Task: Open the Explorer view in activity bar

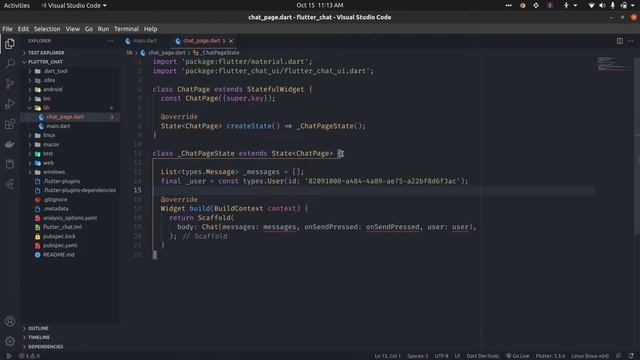Action: [10, 44]
